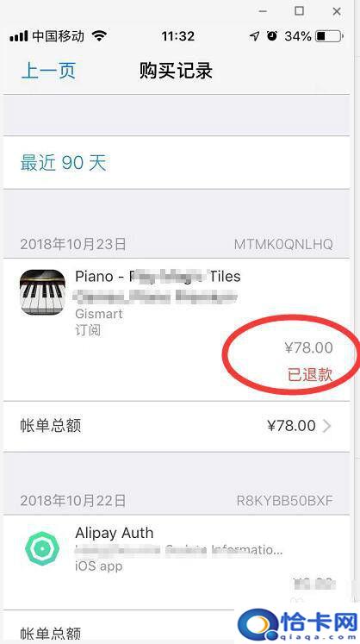Viewport: 360px width, 644px height.
Task: Select the Piano Tiles purchase entry
Action: click(177, 330)
